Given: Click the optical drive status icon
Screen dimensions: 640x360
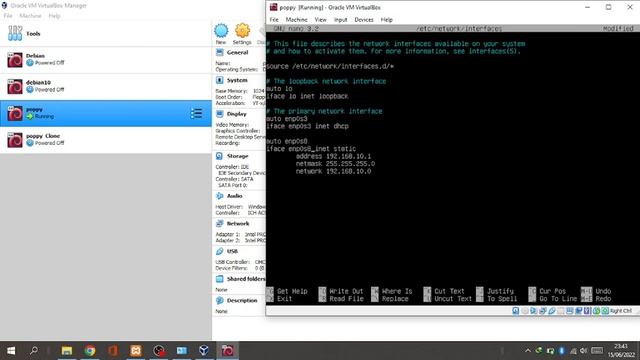Looking at the screenshot, I should coord(525,311).
